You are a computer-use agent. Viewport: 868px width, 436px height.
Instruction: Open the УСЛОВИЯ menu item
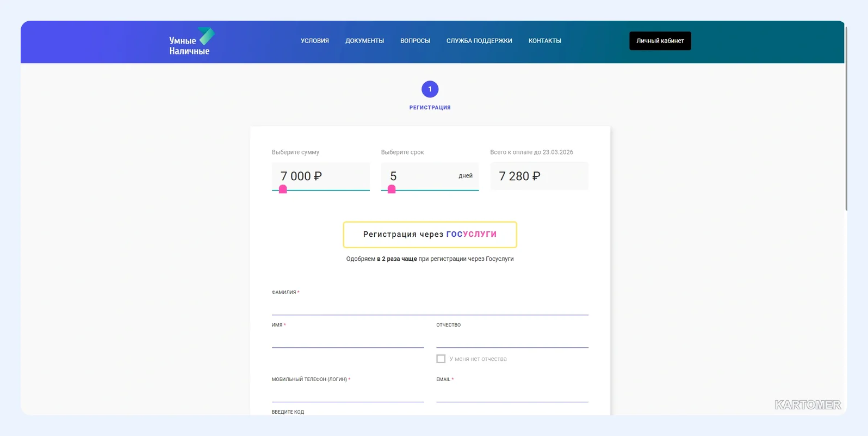pos(315,41)
